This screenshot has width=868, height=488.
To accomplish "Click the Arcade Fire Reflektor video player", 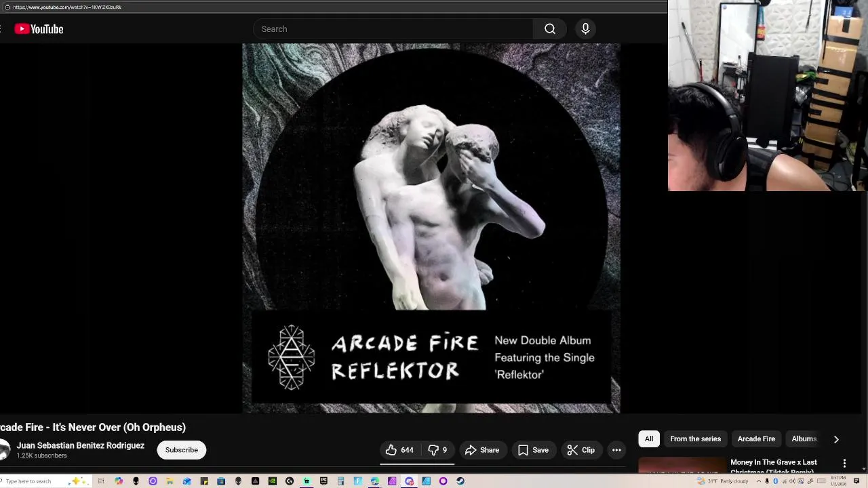I will [431, 228].
